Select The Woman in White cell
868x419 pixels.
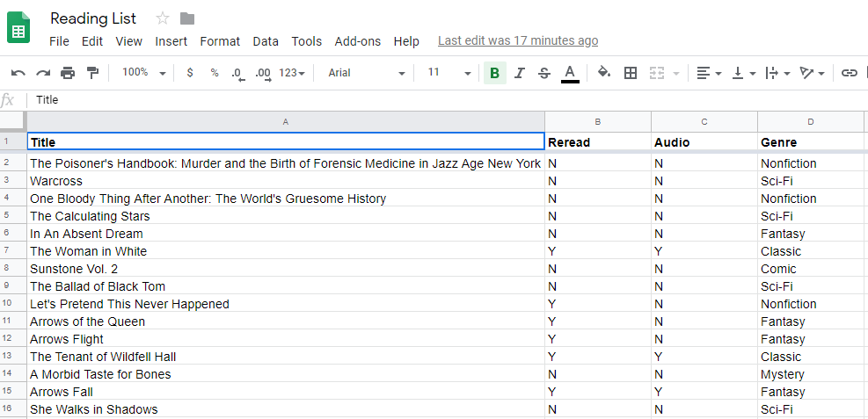tap(286, 251)
